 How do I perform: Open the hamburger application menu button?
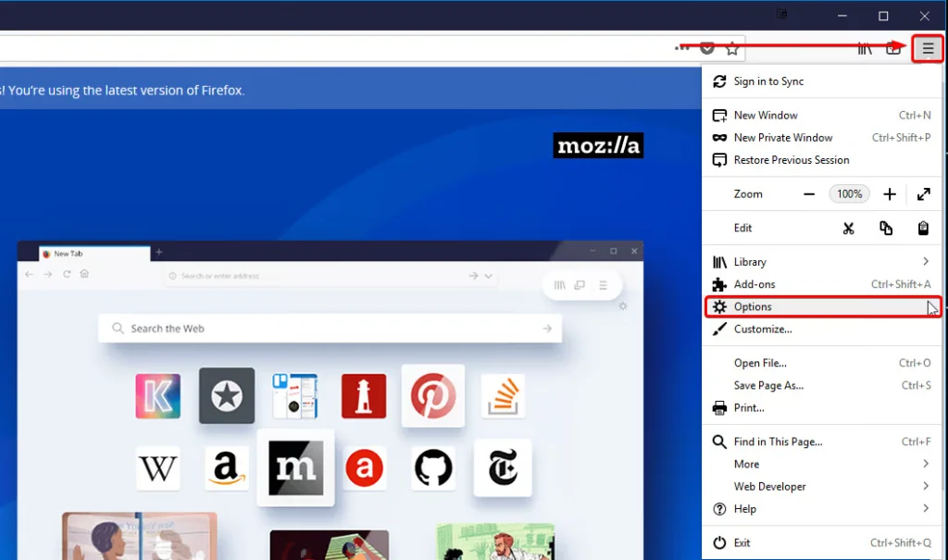[x=928, y=48]
